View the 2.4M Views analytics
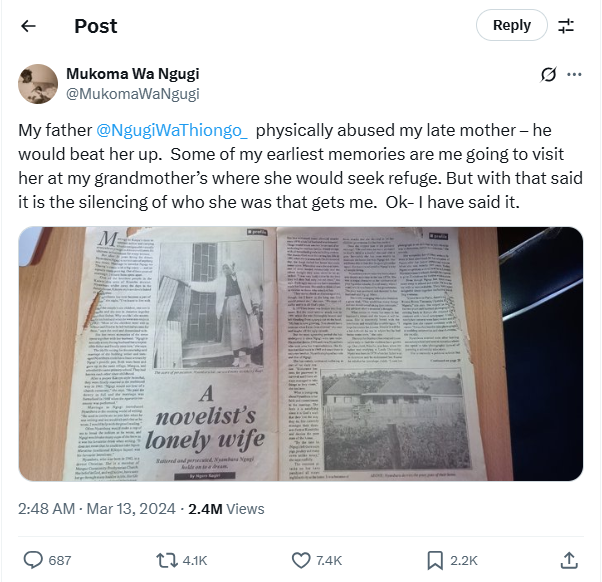This screenshot has height=582, width=602. tap(226, 508)
